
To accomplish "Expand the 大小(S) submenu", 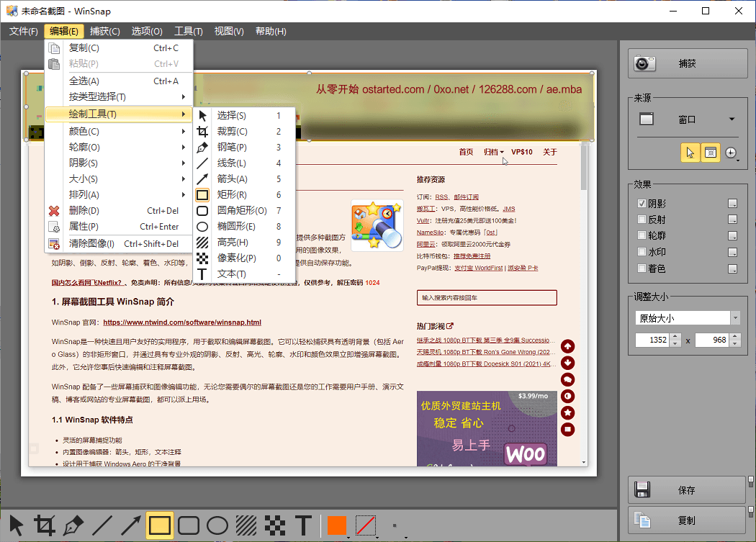I will (x=119, y=179).
